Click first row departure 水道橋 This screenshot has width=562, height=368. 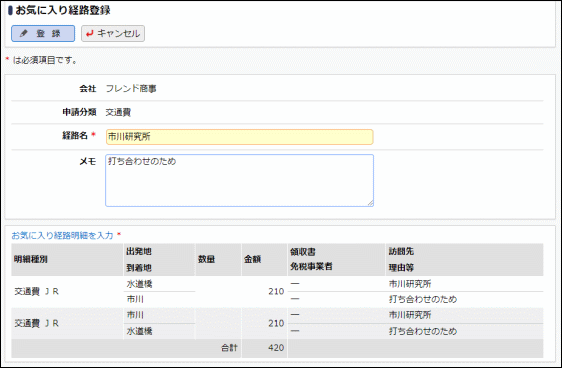tap(139, 284)
